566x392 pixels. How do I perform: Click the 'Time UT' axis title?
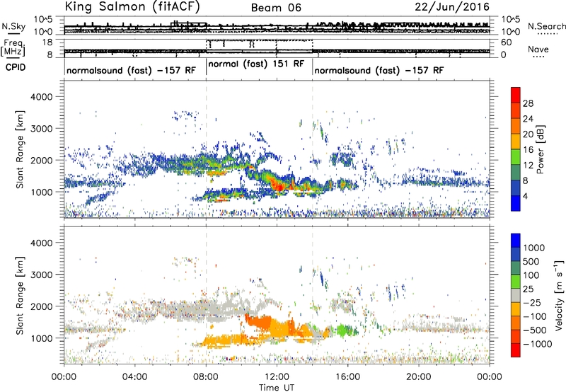[x=277, y=388]
